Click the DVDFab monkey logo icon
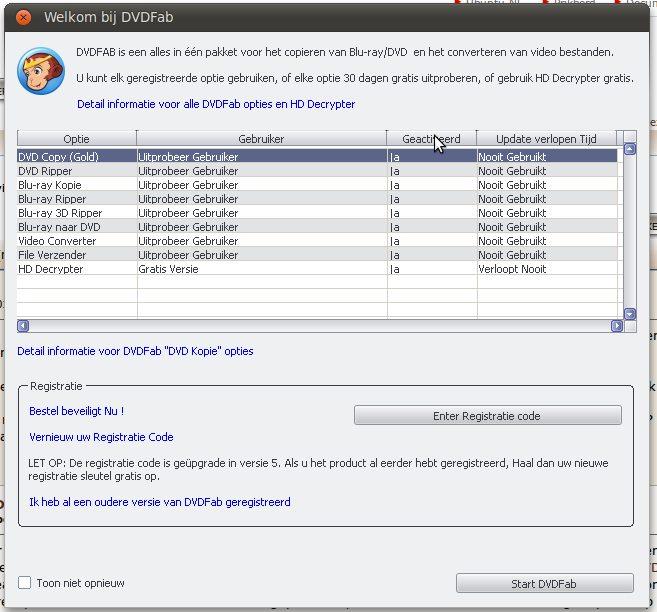 tap(41, 71)
